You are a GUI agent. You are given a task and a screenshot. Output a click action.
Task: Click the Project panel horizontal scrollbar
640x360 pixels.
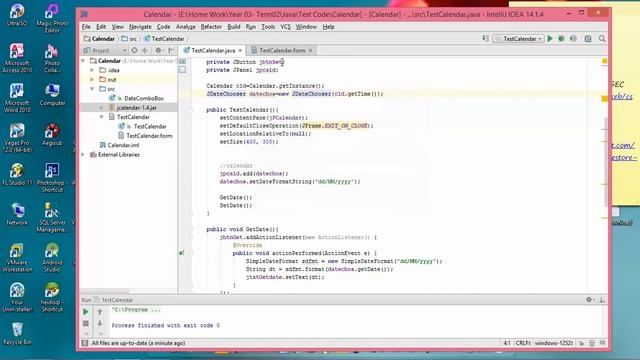tap(104, 291)
